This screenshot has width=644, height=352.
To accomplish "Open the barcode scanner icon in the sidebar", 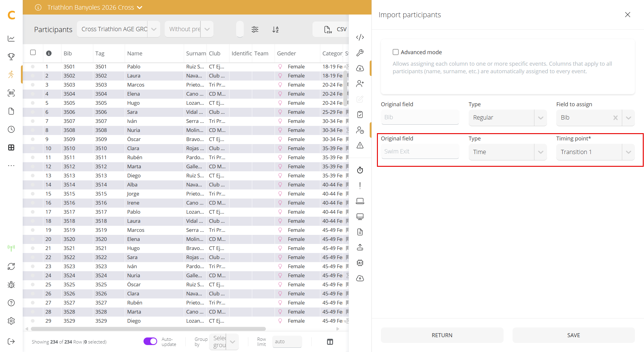I will tap(11, 93).
